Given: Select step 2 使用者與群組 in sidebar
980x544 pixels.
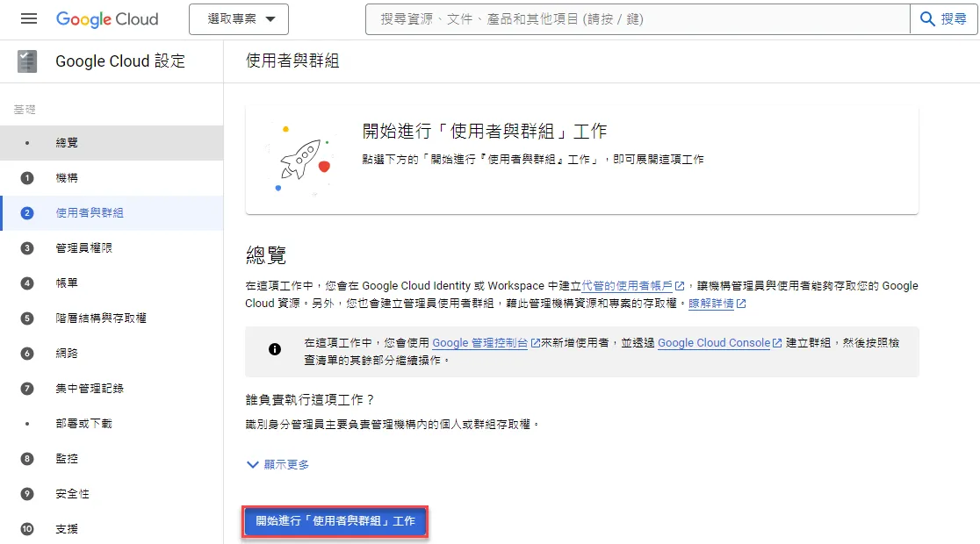Looking at the screenshot, I should click(x=112, y=213).
